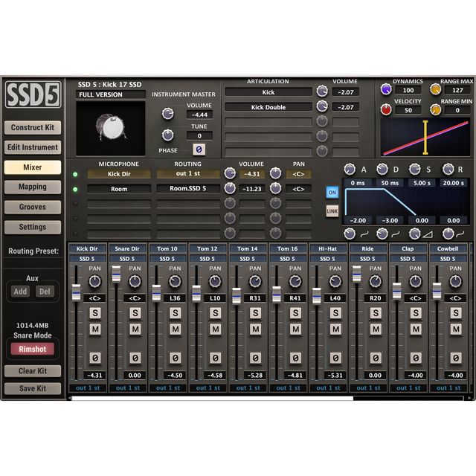Select the Mixer page
Image resolution: width=476 pixels, height=476 pixels.
pyautogui.click(x=33, y=167)
